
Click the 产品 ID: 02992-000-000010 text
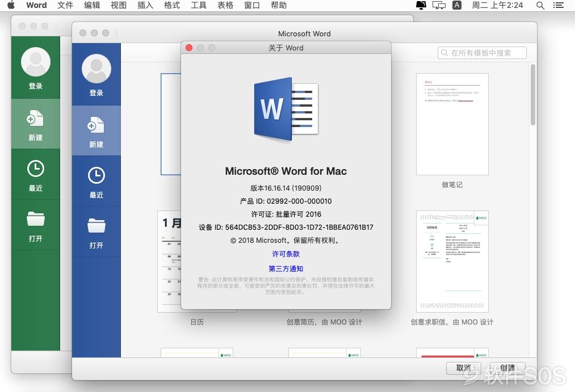[x=286, y=201]
